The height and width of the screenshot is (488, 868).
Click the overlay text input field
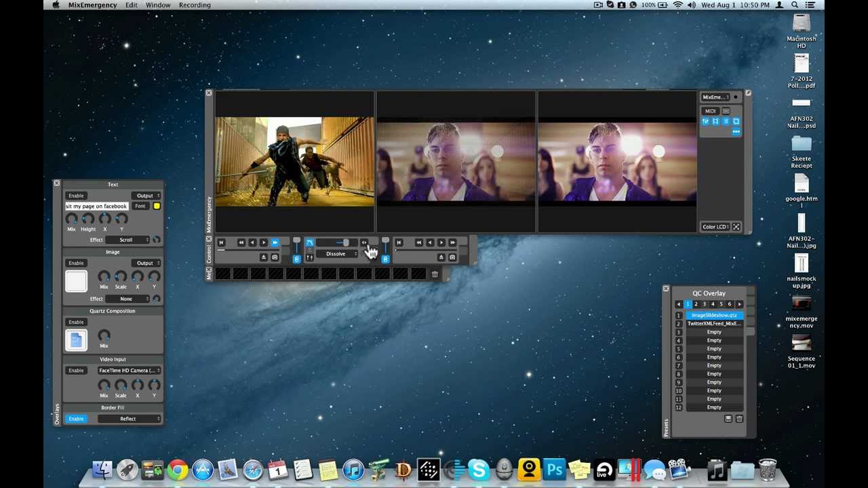96,206
